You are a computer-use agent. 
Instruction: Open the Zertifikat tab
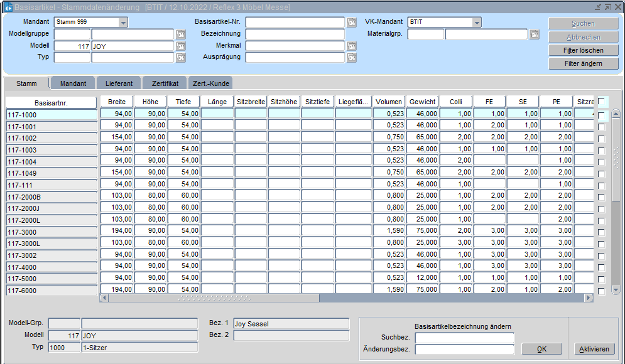coord(165,83)
